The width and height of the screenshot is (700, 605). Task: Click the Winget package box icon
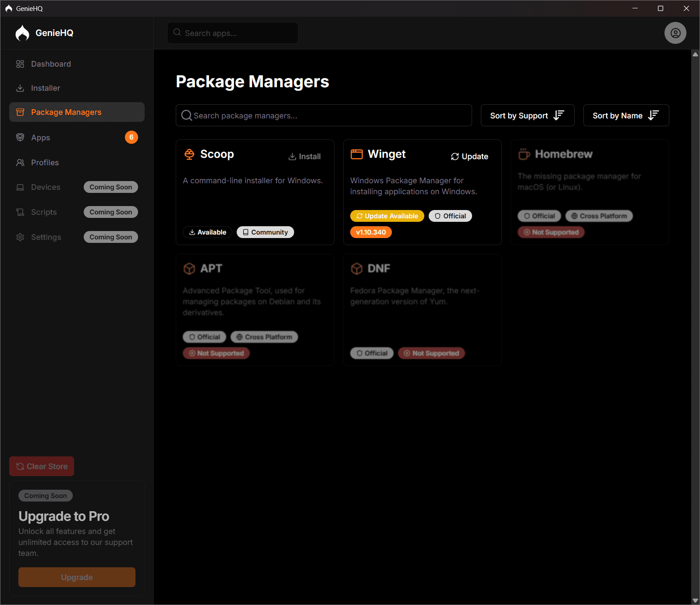point(357,154)
